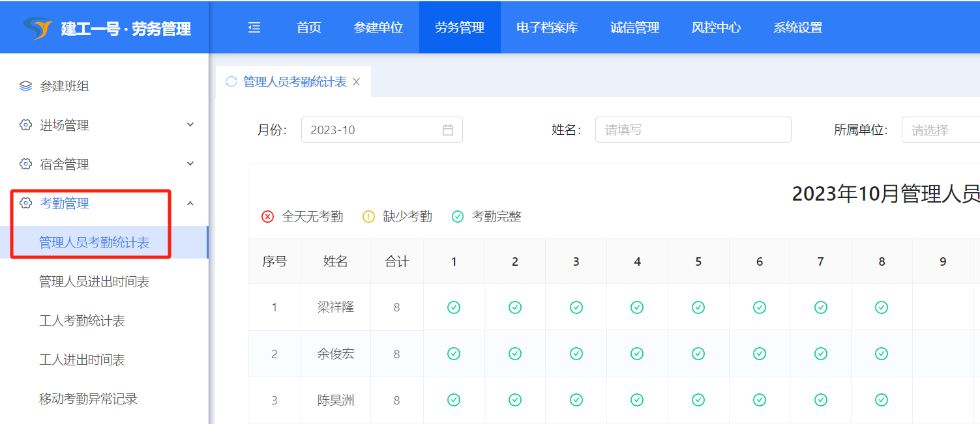Open the calendar icon in month field
This screenshot has width=980, height=424.
(448, 130)
